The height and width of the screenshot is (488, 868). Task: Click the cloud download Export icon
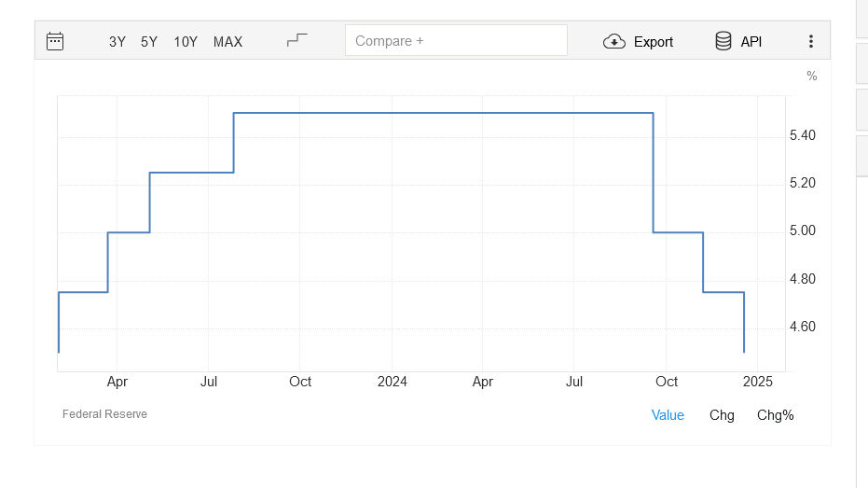tap(614, 41)
